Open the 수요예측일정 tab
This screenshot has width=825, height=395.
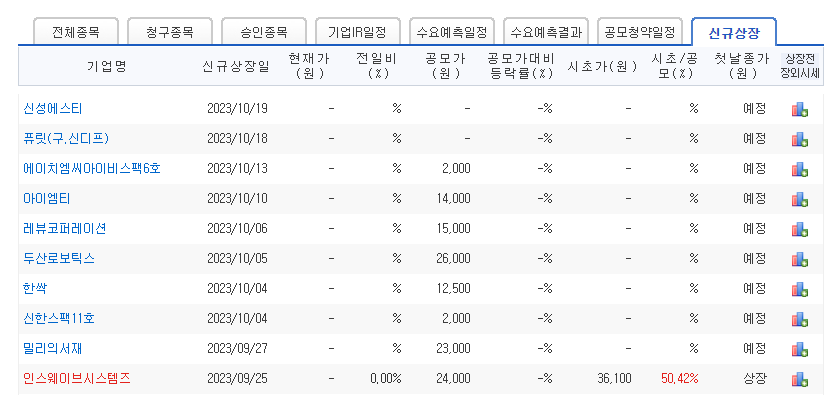click(452, 32)
